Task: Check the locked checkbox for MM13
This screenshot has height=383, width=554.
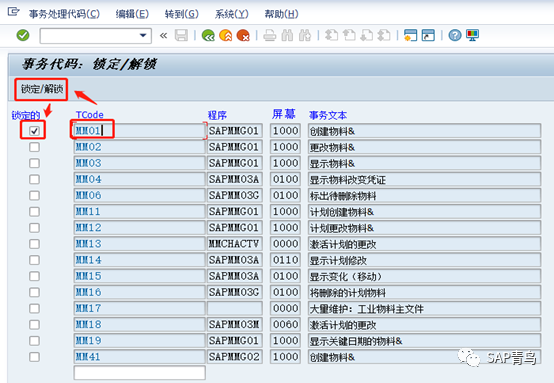Action: pos(34,244)
